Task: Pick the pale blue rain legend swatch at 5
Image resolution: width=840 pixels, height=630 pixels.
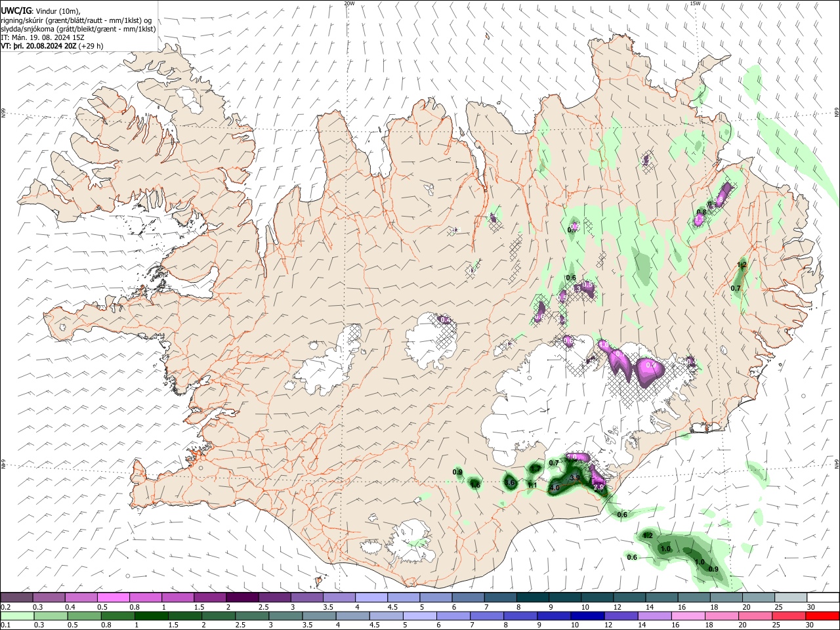Action: pos(419,616)
